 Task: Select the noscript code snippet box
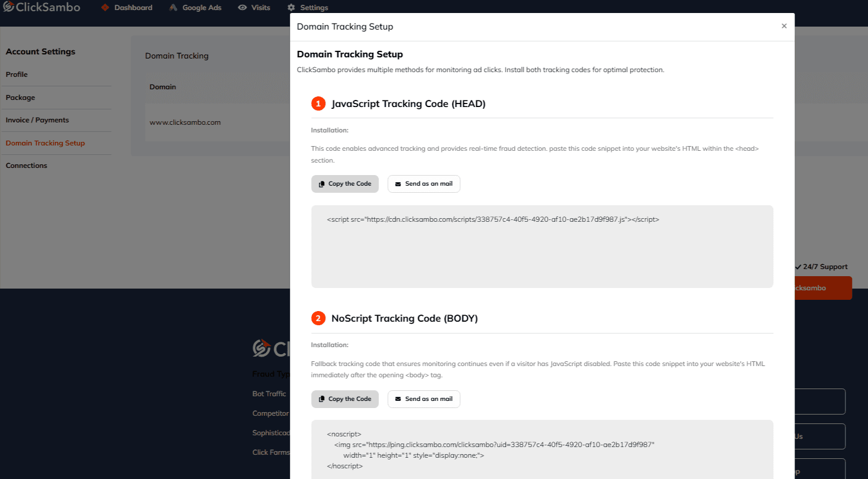click(541, 449)
